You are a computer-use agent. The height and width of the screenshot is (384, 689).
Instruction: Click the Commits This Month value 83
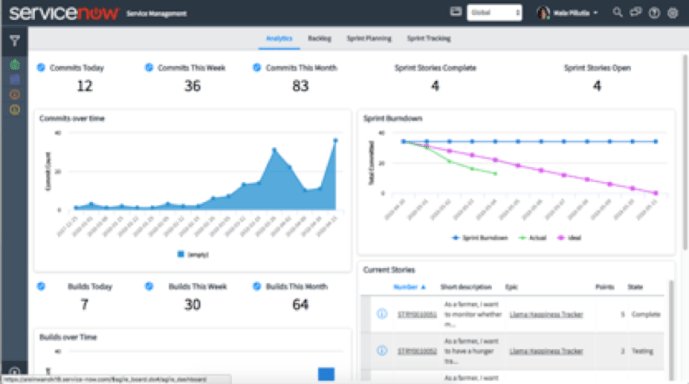pyautogui.click(x=301, y=86)
